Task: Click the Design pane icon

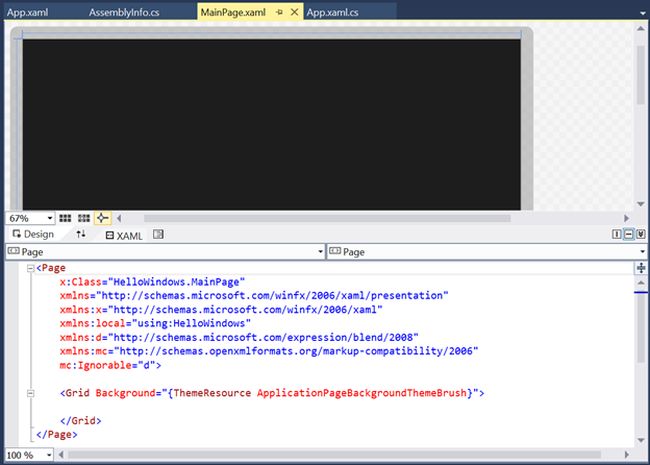Action: click(17, 234)
